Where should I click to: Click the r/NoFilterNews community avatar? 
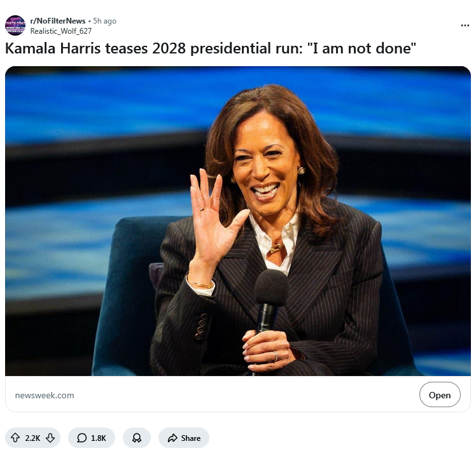click(15, 25)
